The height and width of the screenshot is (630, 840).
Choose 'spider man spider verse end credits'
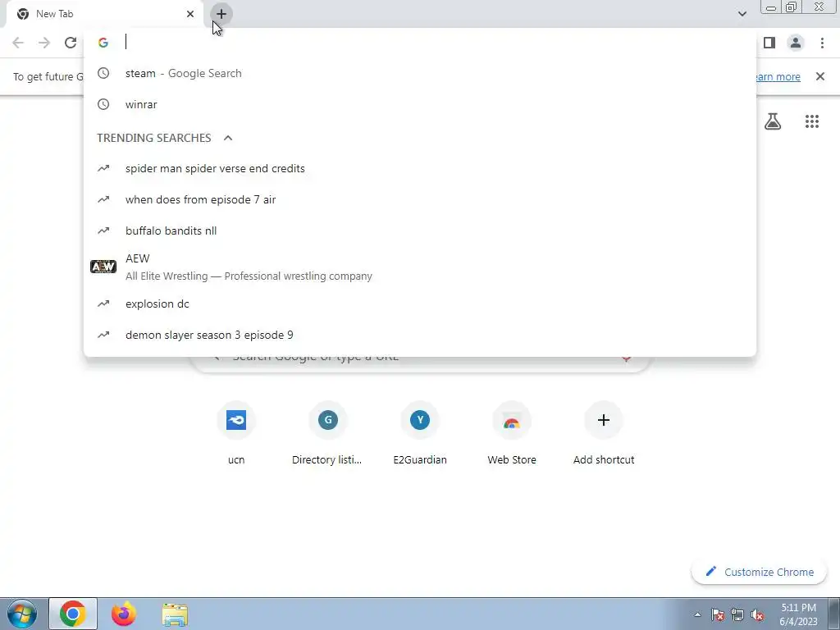click(420, 168)
